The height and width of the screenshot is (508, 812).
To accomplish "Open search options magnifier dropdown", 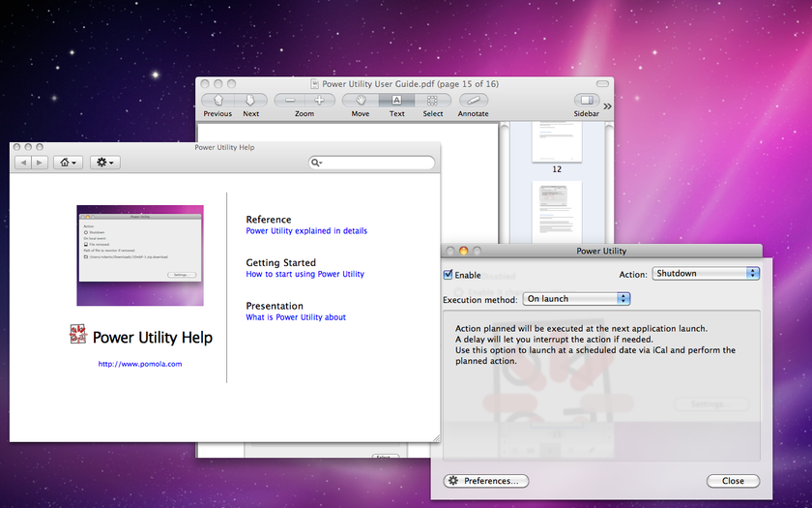I will coord(316,163).
